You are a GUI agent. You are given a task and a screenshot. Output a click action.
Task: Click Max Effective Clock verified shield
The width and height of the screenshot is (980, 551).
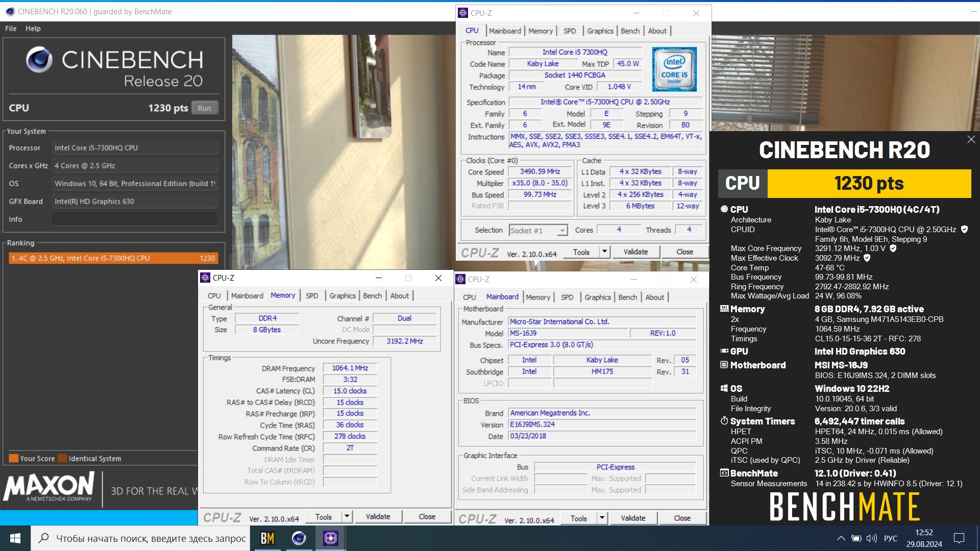(867, 258)
